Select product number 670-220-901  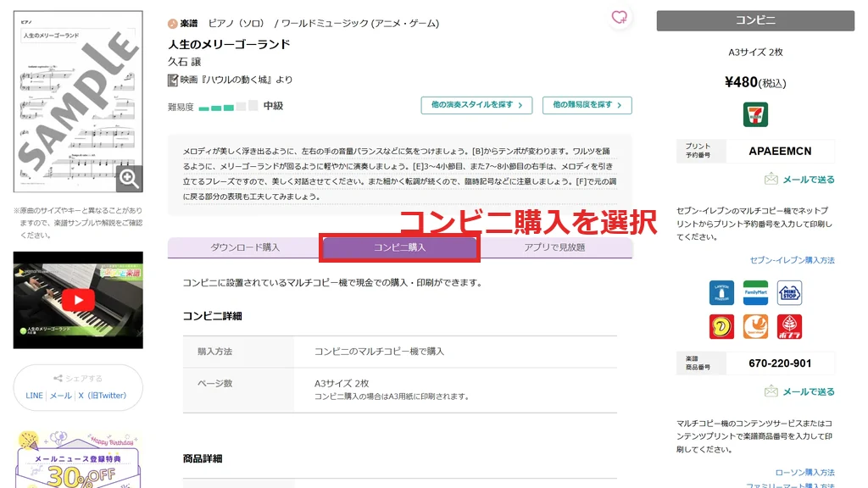tap(780, 363)
